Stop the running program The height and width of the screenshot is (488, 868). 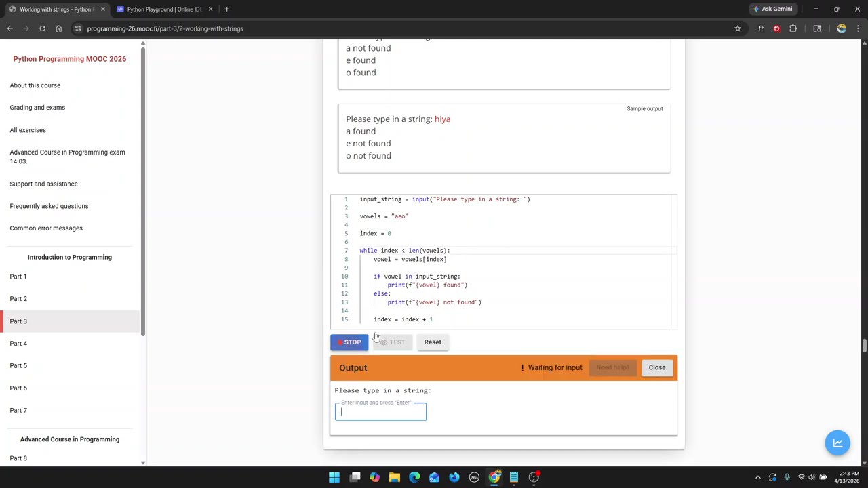[x=349, y=342]
